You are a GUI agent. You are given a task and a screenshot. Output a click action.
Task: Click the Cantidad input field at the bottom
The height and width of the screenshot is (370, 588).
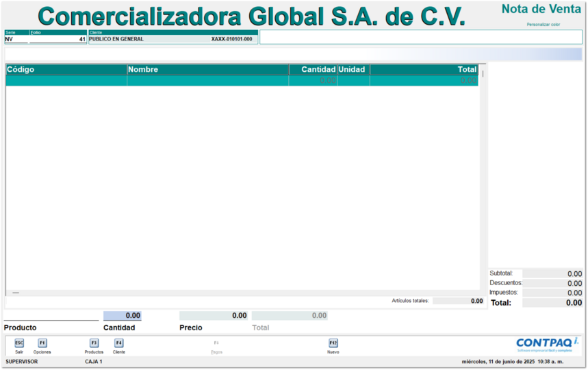[x=123, y=316]
